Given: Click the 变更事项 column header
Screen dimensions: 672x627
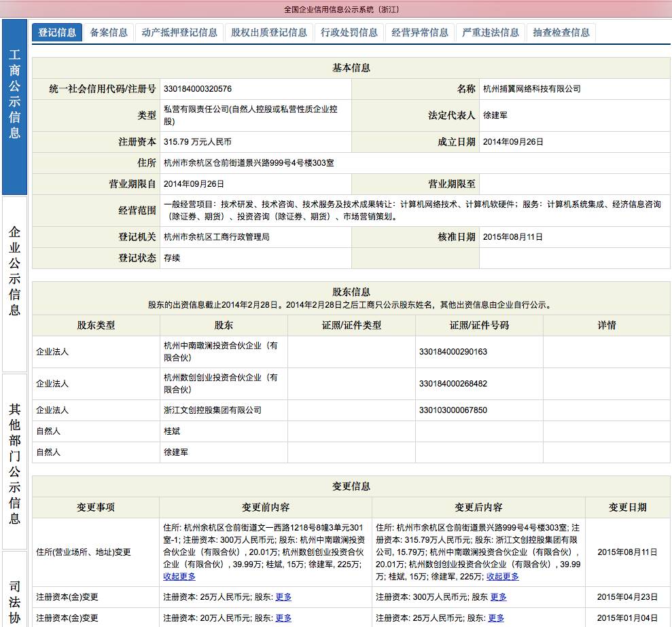Looking at the screenshot, I should [96, 507].
